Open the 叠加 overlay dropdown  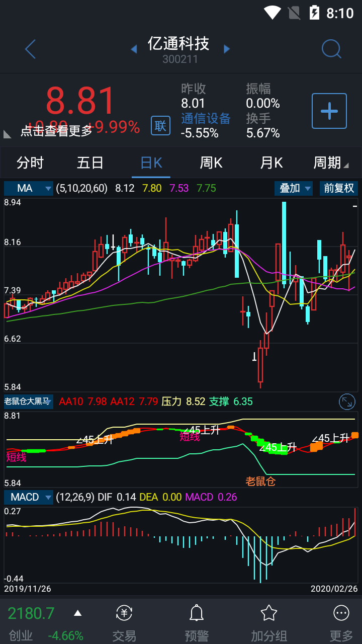click(294, 188)
